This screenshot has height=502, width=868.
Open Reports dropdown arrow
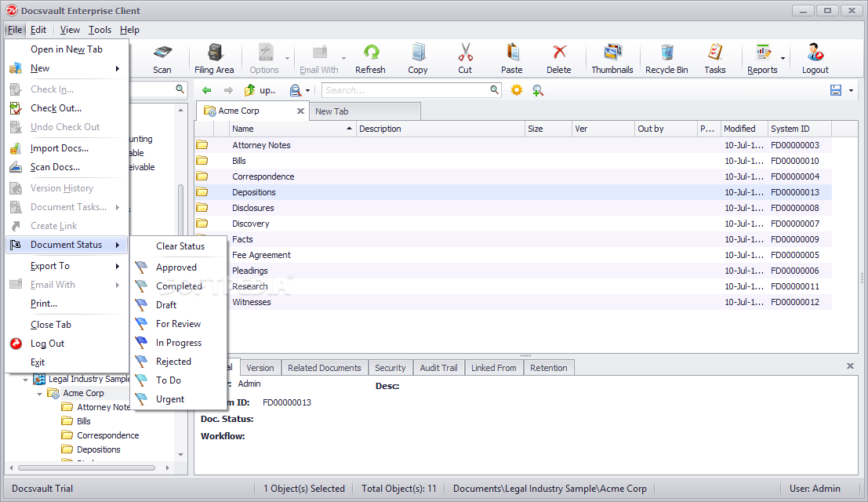pyautogui.click(x=783, y=58)
